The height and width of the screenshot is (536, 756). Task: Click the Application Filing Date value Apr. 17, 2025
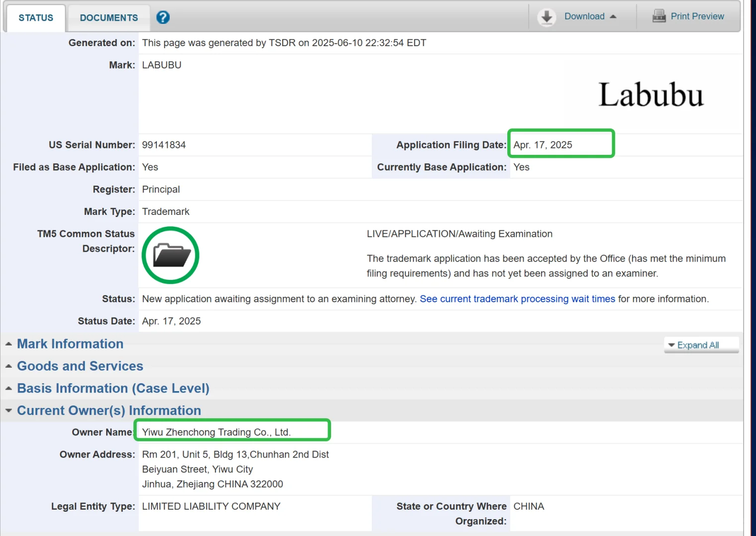pos(543,145)
